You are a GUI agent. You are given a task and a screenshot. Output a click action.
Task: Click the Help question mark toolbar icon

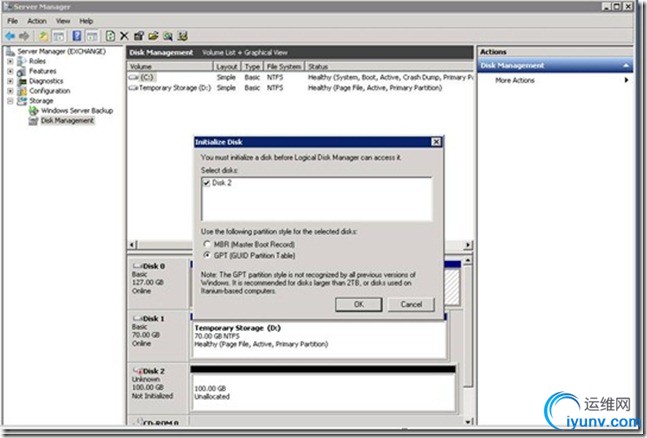pyautogui.click(x=77, y=36)
